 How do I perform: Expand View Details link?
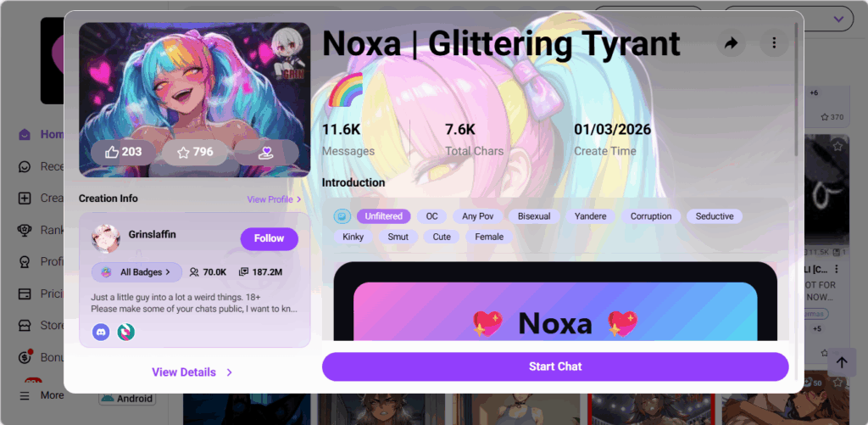click(x=192, y=372)
